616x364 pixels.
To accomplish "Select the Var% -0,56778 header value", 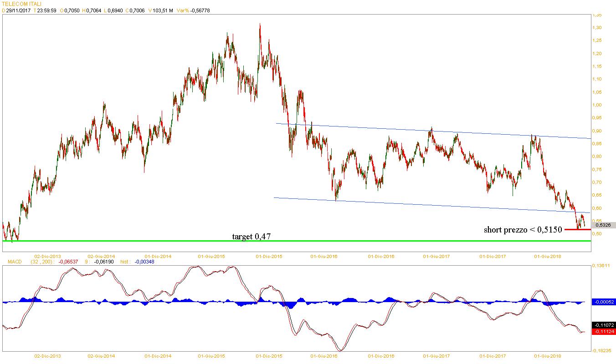I will (x=197, y=10).
